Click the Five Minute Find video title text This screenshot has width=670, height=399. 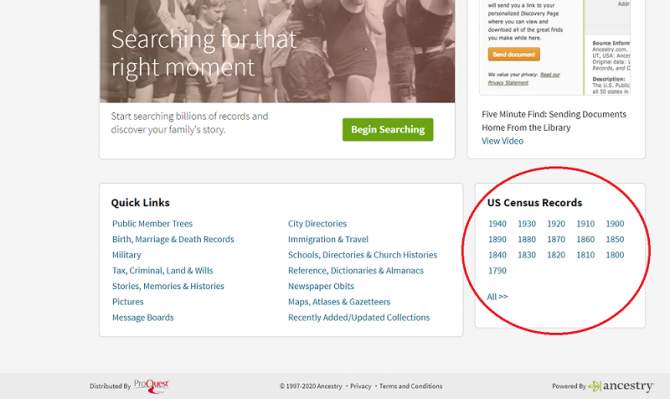[x=554, y=121]
